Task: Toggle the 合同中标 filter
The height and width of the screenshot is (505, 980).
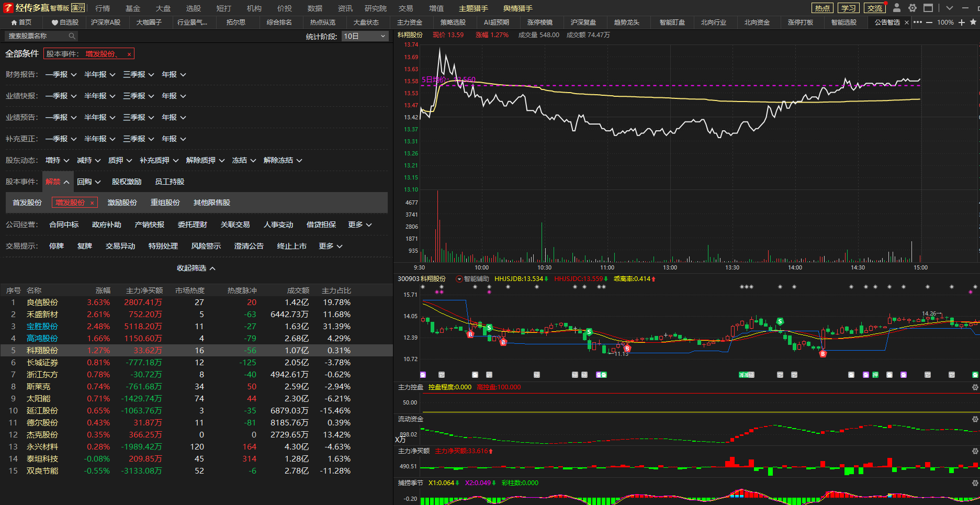Action: click(x=64, y=225)
